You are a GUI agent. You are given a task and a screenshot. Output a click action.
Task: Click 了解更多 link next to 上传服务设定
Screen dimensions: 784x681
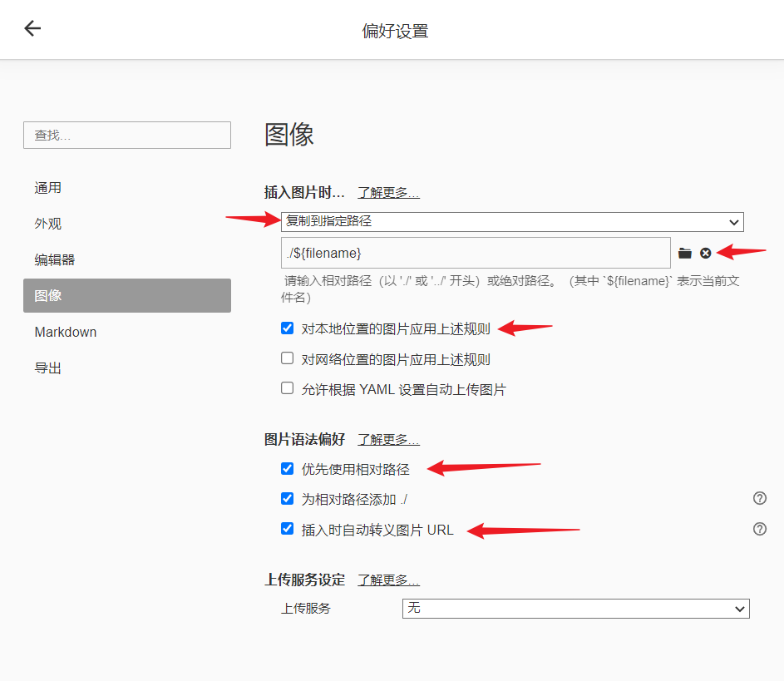point(388,580)
